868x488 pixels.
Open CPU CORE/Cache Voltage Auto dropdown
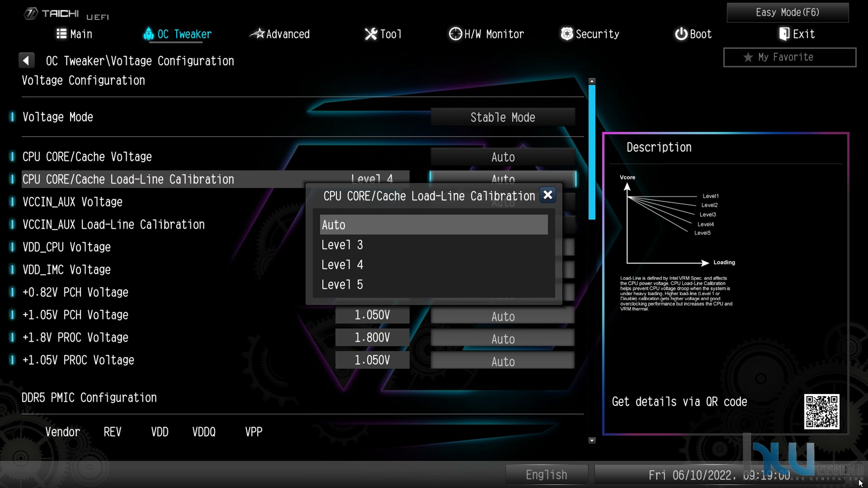point(503,157)
